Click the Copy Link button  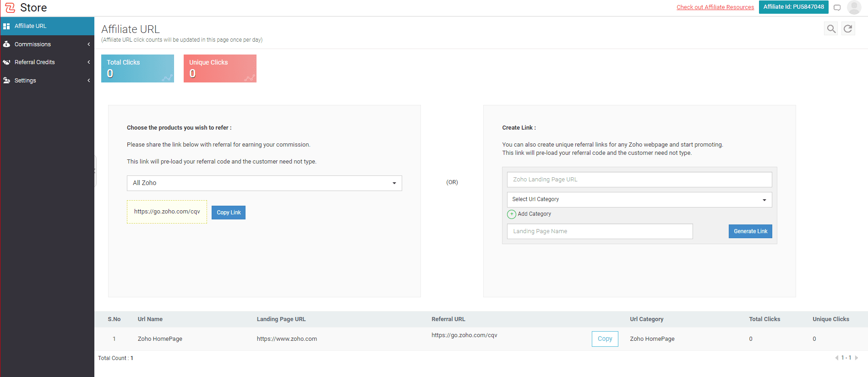point(229,213)
